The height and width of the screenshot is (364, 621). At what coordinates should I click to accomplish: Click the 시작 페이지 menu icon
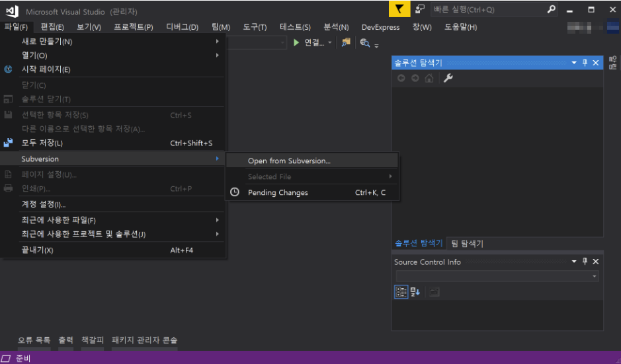pos(8,69)
